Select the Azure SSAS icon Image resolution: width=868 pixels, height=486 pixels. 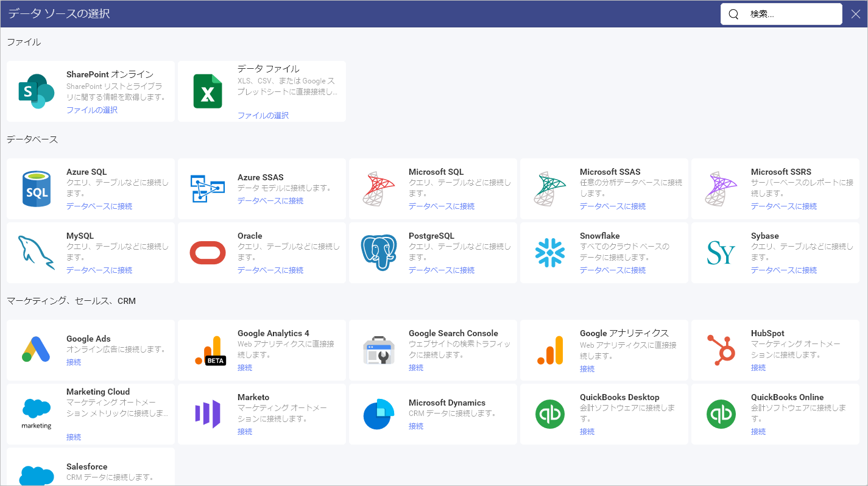208,189
